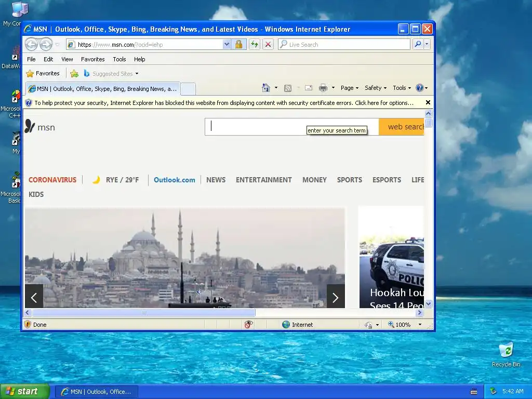Viewport: 532px width, 399px height.
Task: Open the zoom level dropdown arrow
Action: (420, 324)
